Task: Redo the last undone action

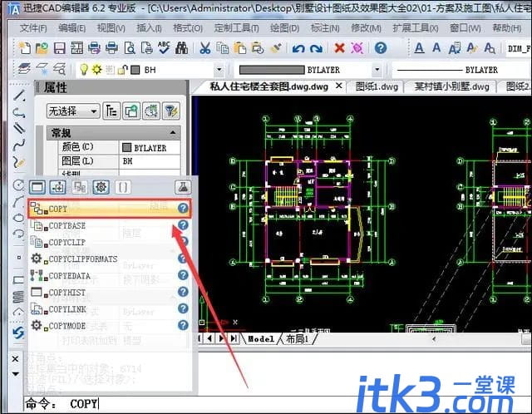Action: coord(316,48)
